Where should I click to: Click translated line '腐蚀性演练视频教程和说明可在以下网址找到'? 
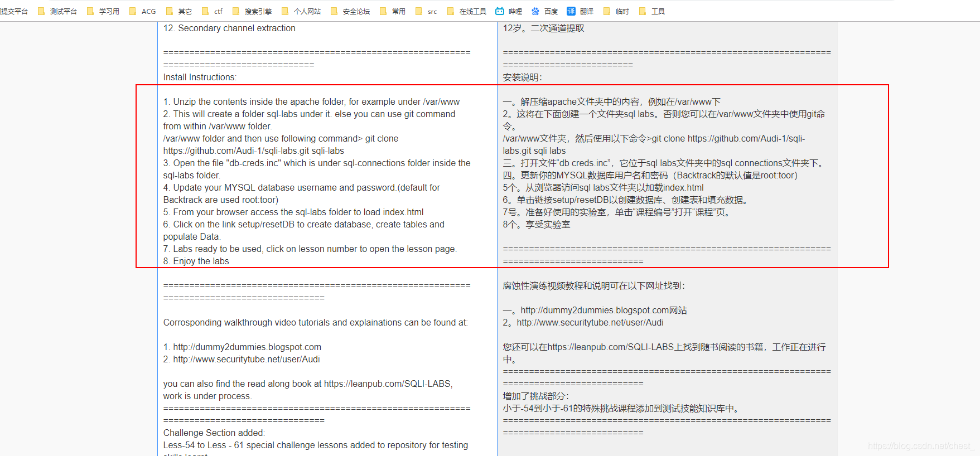(593, 285)
